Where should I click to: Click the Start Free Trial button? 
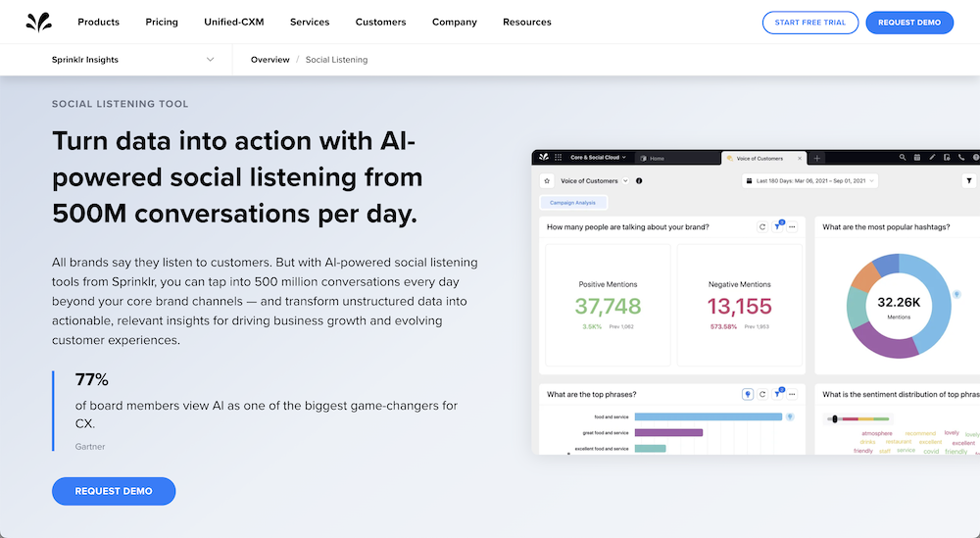click(x=810, y=23)
